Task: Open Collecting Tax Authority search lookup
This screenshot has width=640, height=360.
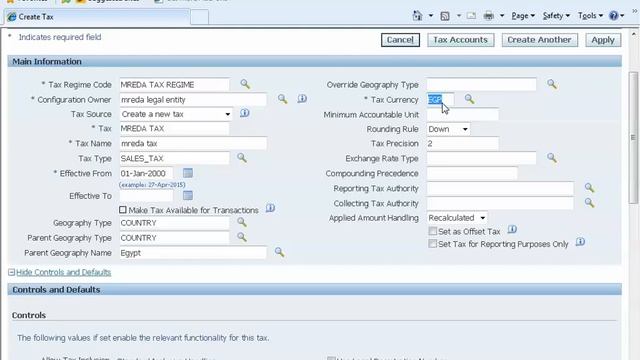Action: coord(589,202)
